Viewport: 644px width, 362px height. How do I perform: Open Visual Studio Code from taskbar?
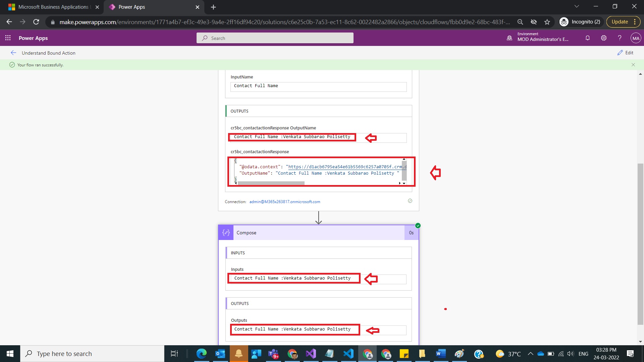coord(348,354)
